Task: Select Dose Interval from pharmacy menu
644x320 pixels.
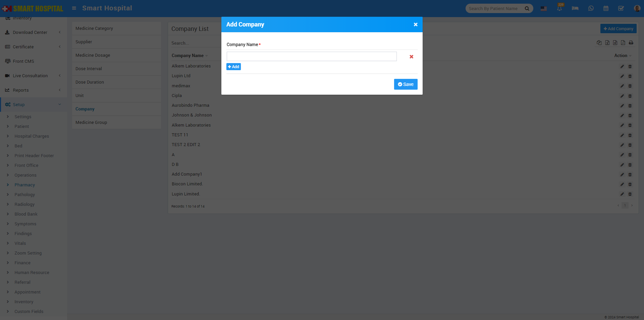Action: click(x=89, y=69)
